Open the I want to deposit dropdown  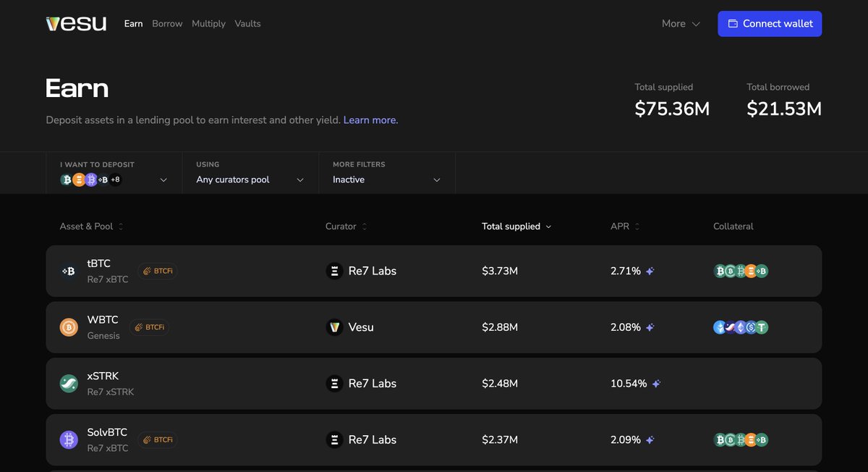click(114, 173)
